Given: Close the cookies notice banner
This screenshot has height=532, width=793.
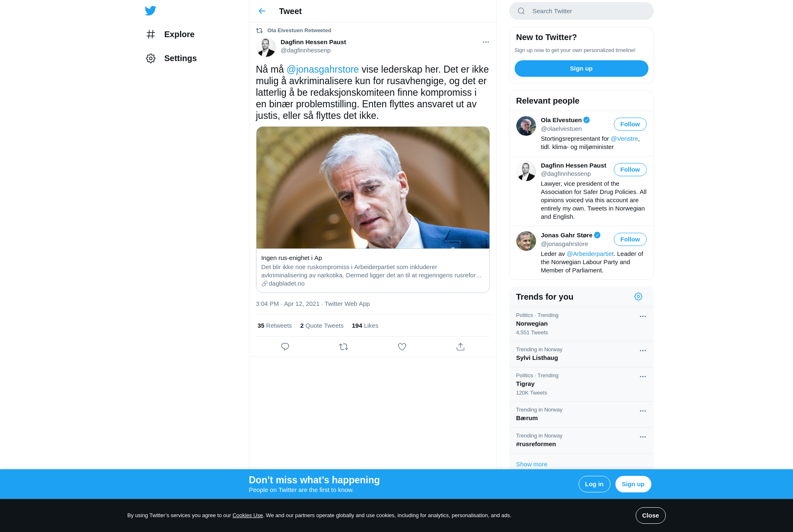Looking at the screenshot, I should 650,515.
